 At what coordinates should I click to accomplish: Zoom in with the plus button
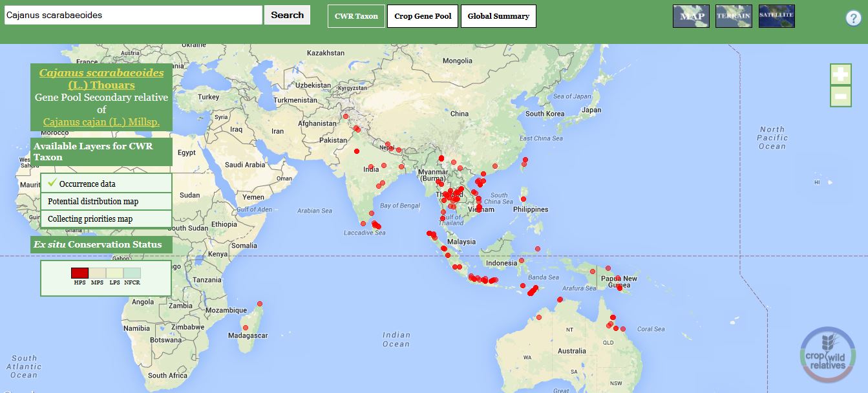(840, 74)
